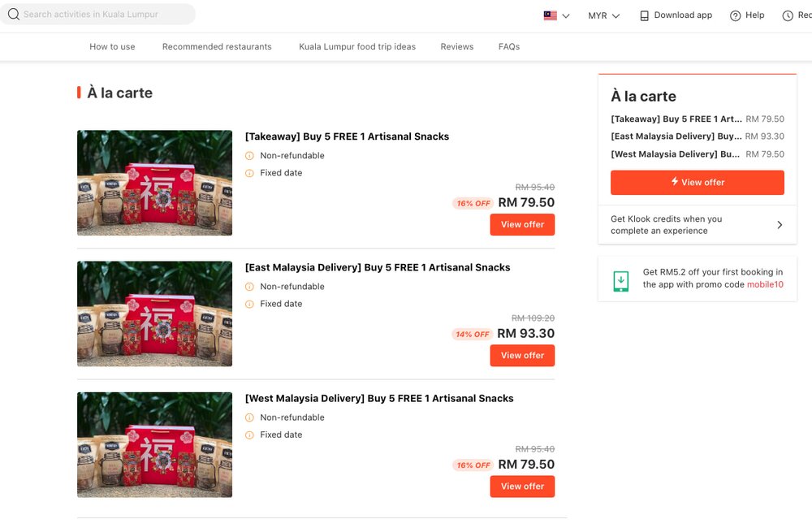Click the Fixed date info icon under East Malaysia Delivery
Viewport: 812px width, 532px height.
click(x=250, y=303)
